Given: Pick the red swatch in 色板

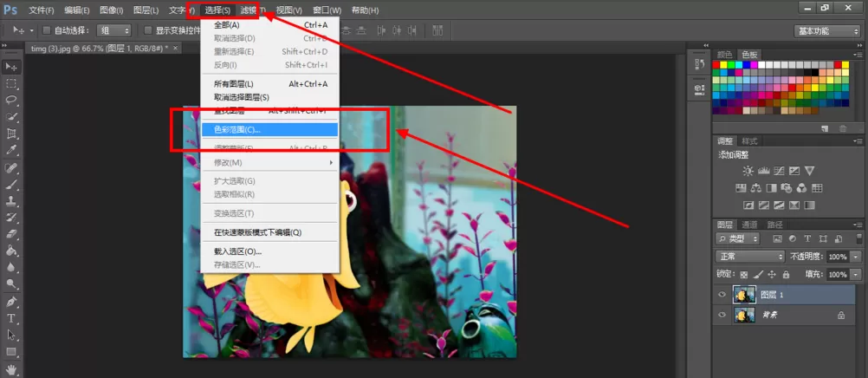Looking at the screenshot, I should [x=716, y=65].
